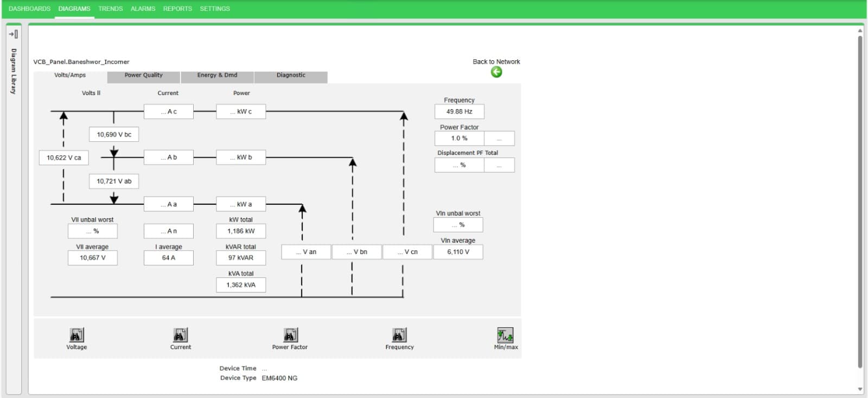Open the Trends menu item

[x=110, y=9]
